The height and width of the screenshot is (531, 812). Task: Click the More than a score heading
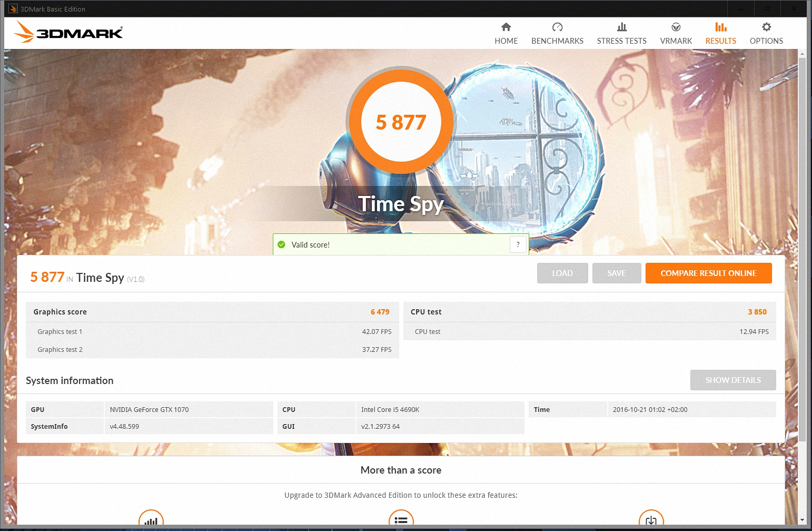[401, 470]
